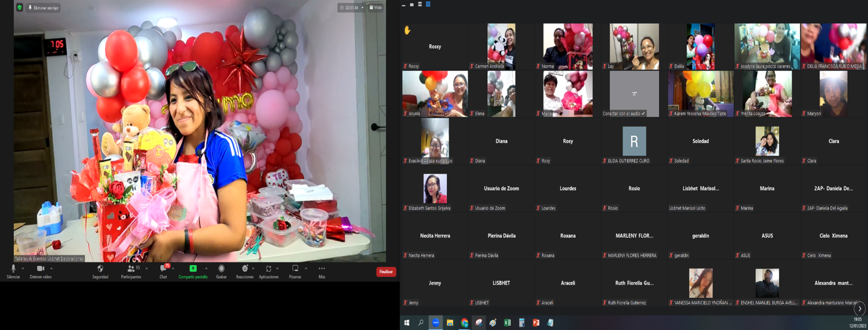Image resolution: width=868 pixels, height=330 pixels.
Task: Open the Reacciones menu
Action: pyautogui.click(x=244, y=271)
